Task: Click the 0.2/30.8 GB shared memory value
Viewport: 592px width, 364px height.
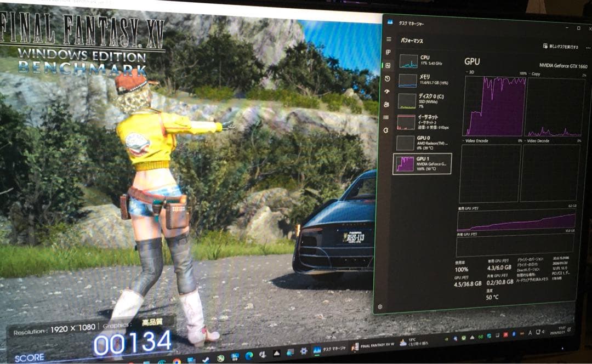Action: click(500, 282)
